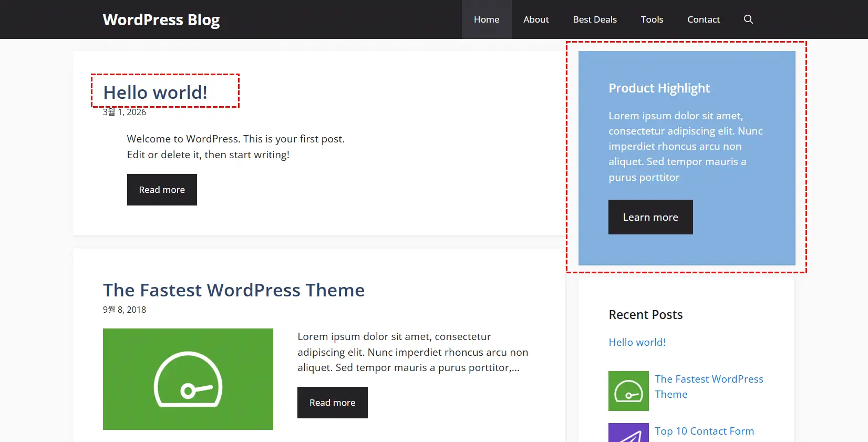
Task: Click the Learn more button in Product Highlight
Action: [650, 217]
